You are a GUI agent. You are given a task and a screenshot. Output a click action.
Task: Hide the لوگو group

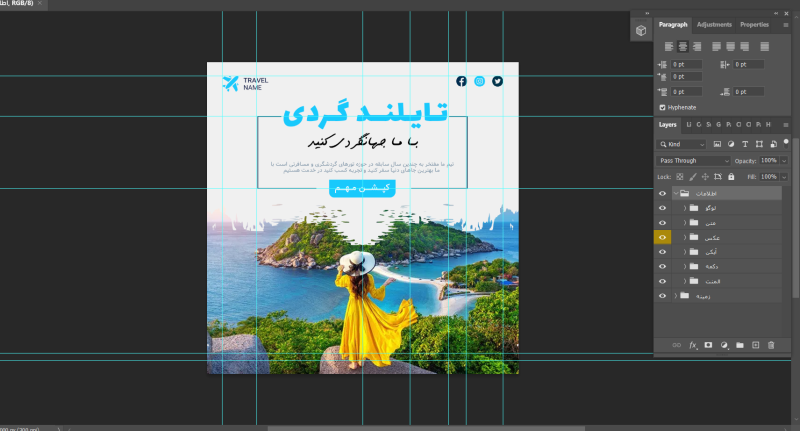pyautogui.click(x=662, y=208)
